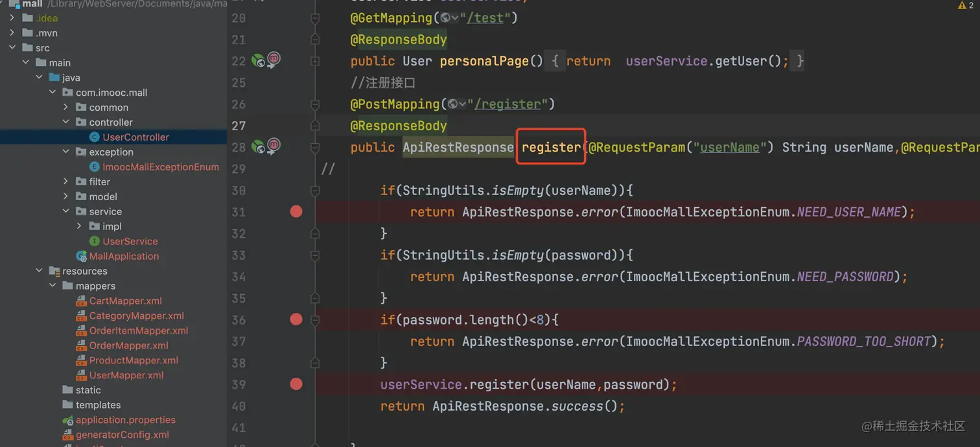Follow the "/register" mapping link

(x=507, y=104)
